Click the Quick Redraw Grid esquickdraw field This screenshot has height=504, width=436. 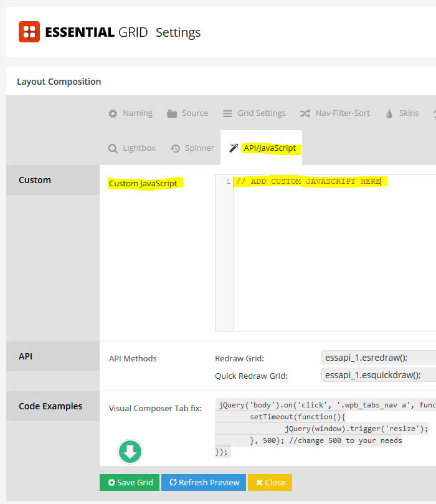pyautogui.click(x=379, y=375)
